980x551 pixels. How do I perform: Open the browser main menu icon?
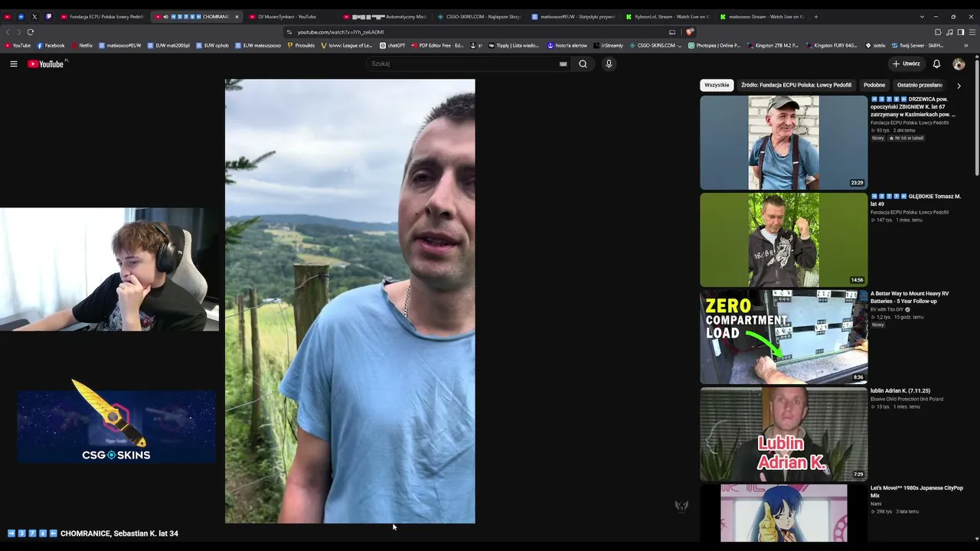[972, 32]
